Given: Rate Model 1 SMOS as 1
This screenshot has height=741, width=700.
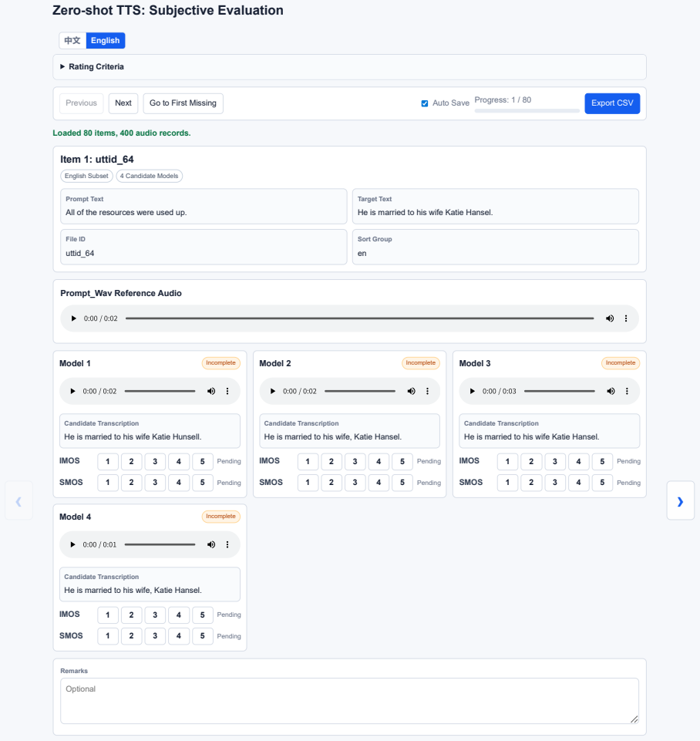Looking at the screenshot, I should point(108,483).
